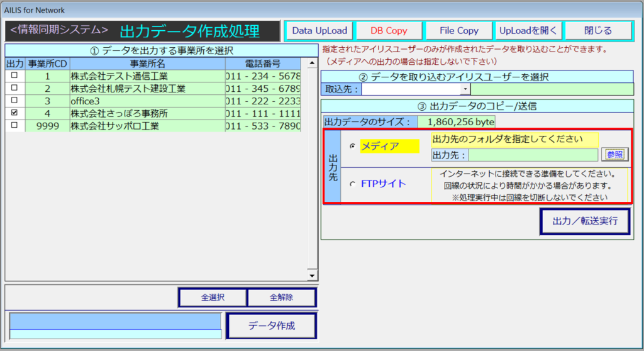Select the メディア radio button
The image size is (644, 351).
(352, 146)
